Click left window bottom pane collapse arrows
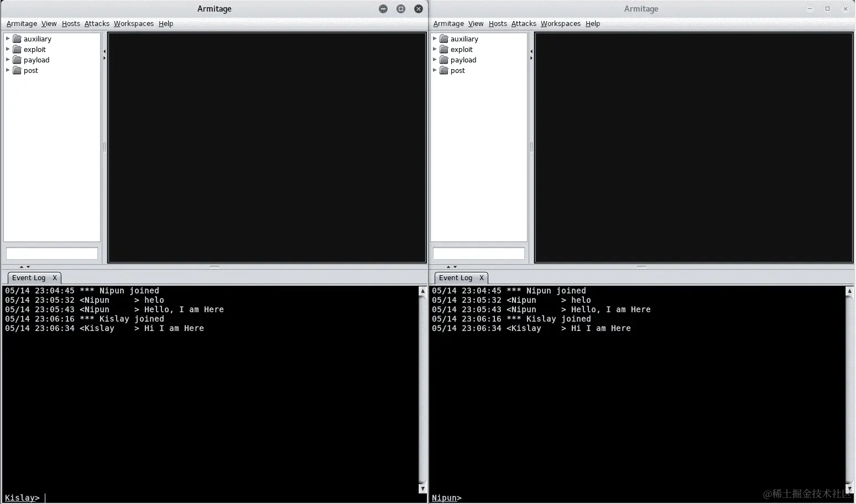The width and height of the screenshot is (856, 504). pyautogui.click(x=25, y=267)
